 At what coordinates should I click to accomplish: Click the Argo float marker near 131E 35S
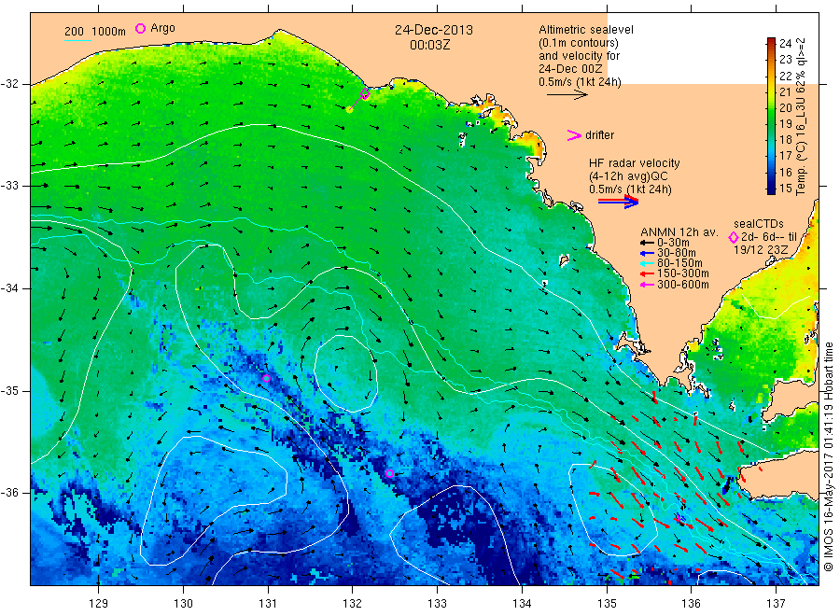click(x=266, y=378)
